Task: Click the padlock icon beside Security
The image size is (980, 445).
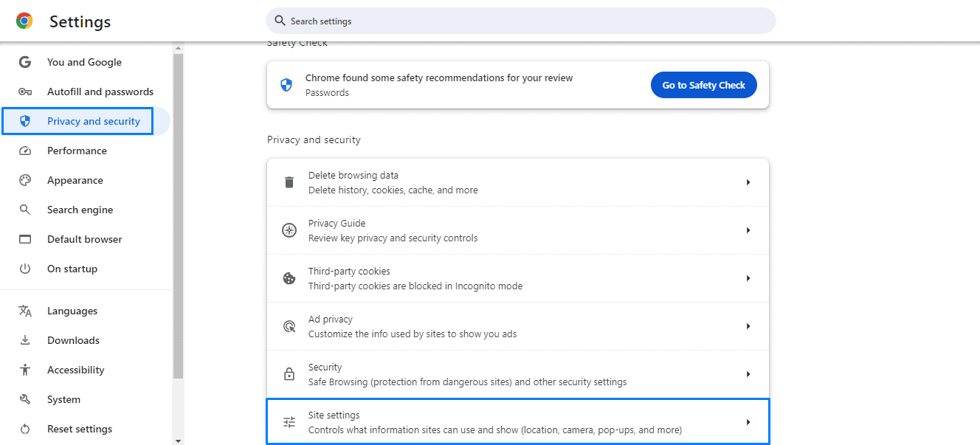Action: click(x=289, y=374)
